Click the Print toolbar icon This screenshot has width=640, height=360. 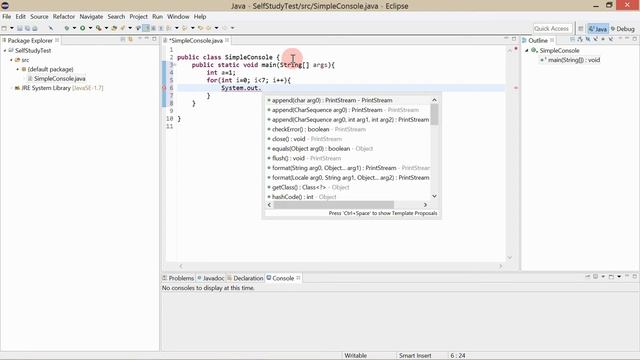[x=35, y=28]
